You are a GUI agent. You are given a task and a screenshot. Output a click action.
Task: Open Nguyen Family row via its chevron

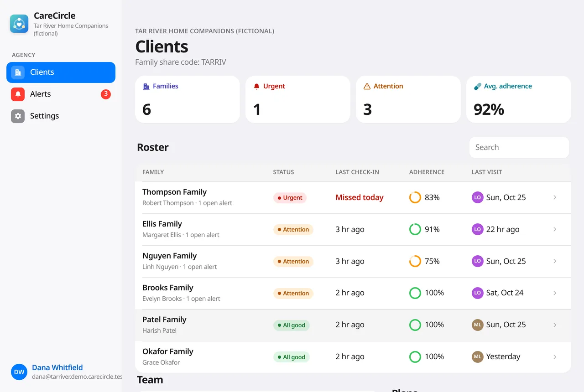click(555, 261)
